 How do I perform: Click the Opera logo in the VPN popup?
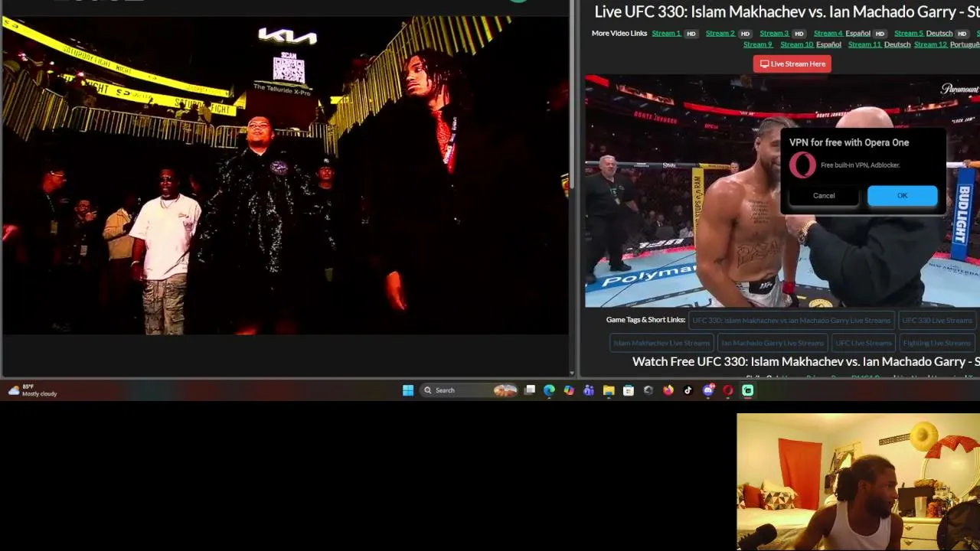pos(802,165)
